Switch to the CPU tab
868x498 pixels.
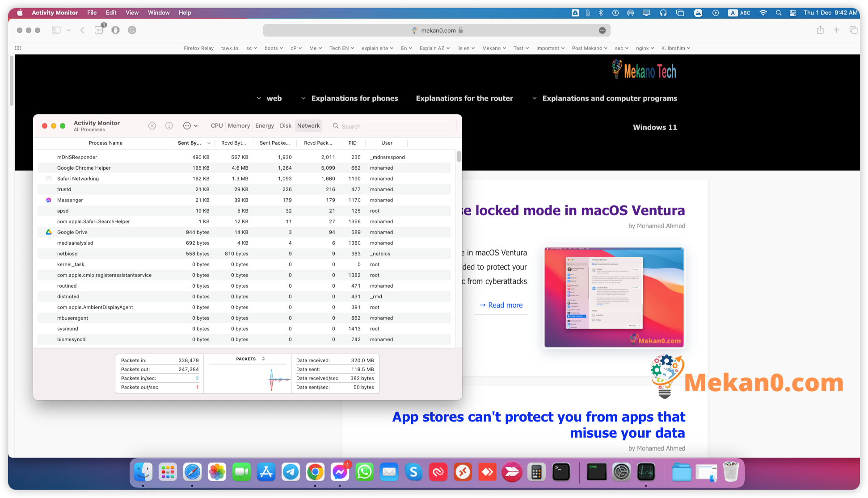pos(217,126)
